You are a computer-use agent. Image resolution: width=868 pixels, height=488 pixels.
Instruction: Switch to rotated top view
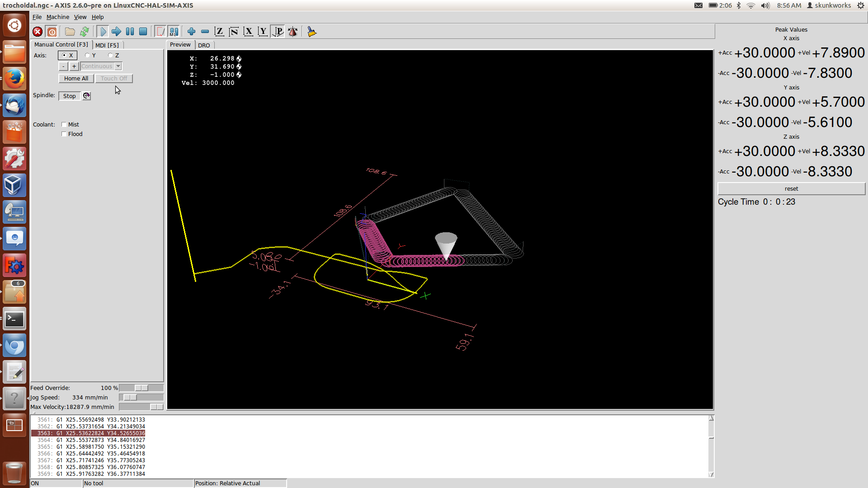point(233,32)
